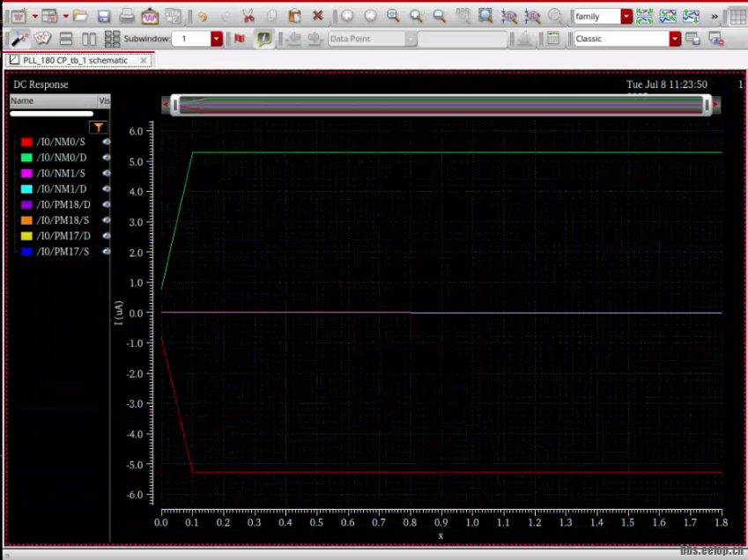Screen dimensions: 748x560
Task: Click the waveform image export icon
Action: [150, 17]
